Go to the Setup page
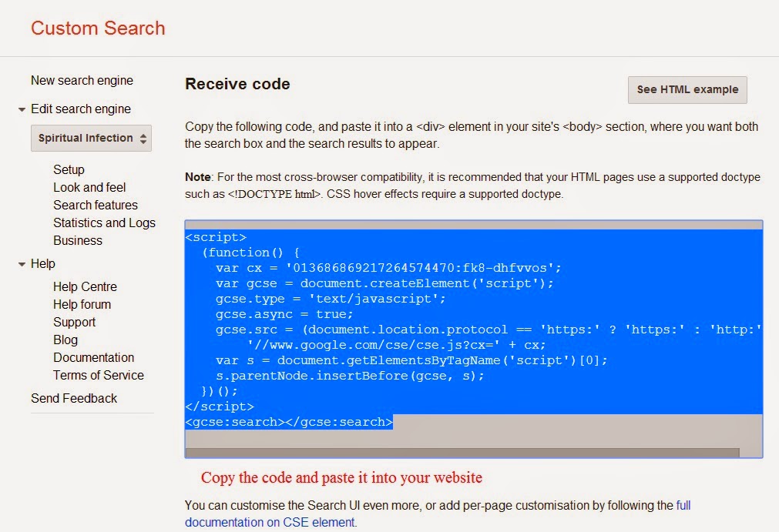The height and width of the screenshot is (532, 779). pos(69,169)
